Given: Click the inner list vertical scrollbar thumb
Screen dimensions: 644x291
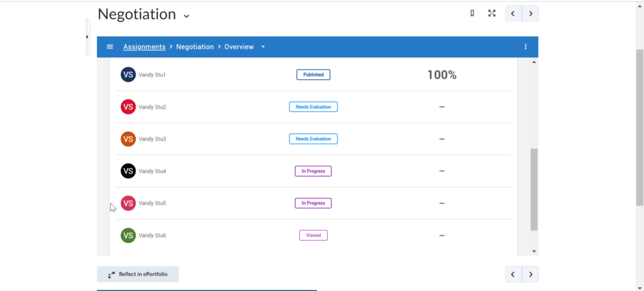Looking at the screenshot, I should (534, 189).
